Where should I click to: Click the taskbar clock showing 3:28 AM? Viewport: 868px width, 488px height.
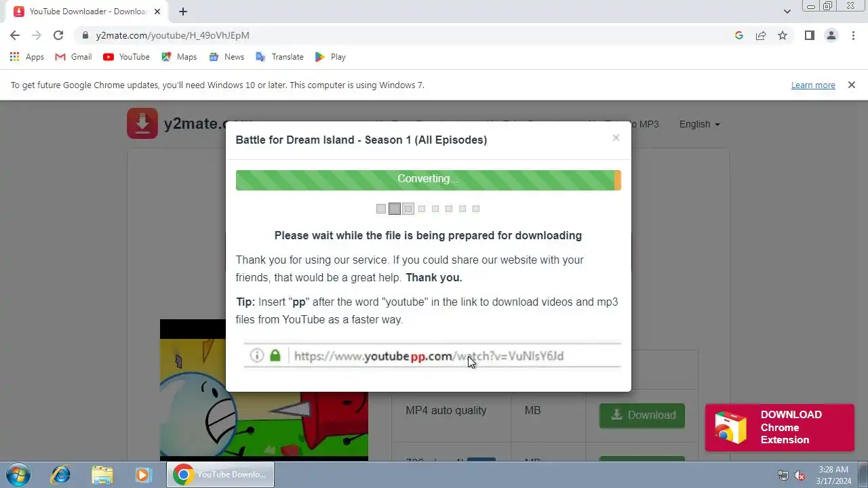[x=833, y=474]
